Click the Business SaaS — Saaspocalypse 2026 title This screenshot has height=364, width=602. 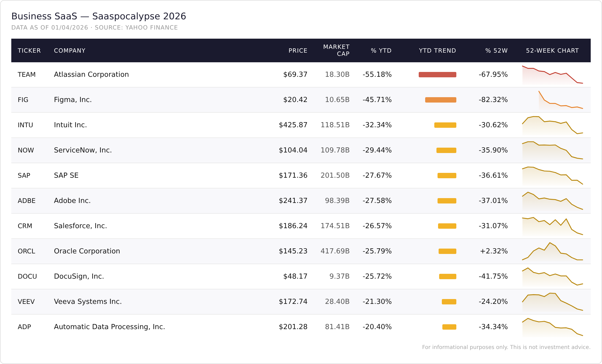(x=99, y=16)
